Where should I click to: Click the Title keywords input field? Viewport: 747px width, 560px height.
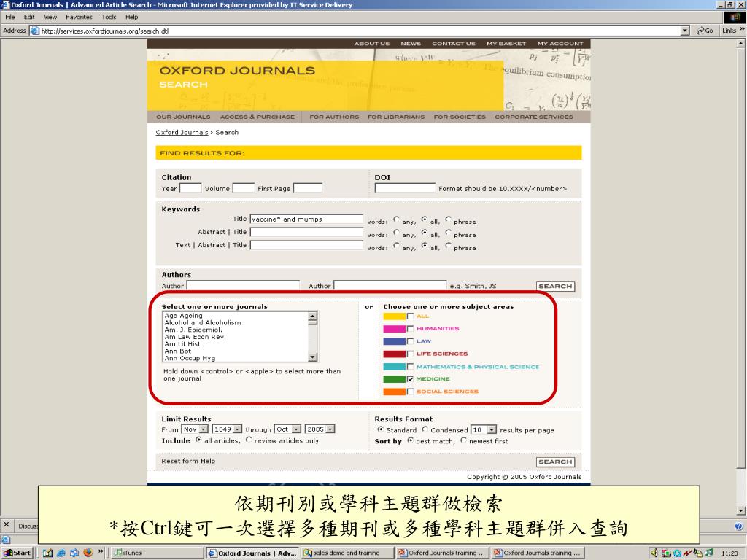306,219
